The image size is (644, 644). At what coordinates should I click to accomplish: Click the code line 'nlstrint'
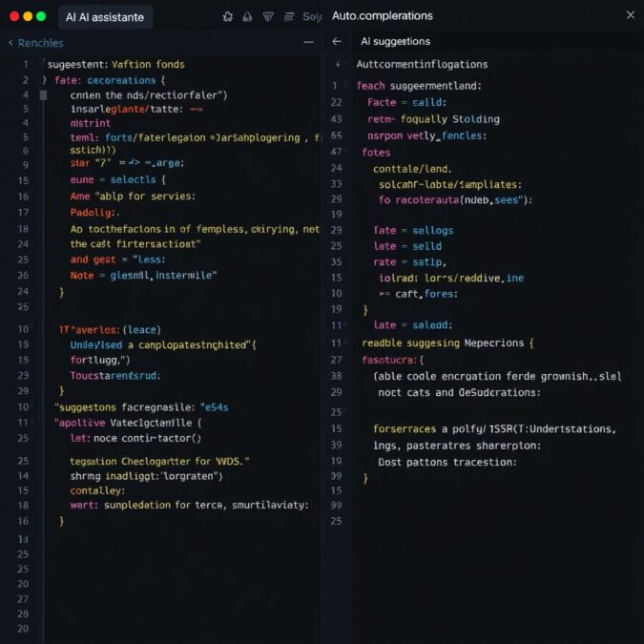click(x=90, y=123)
